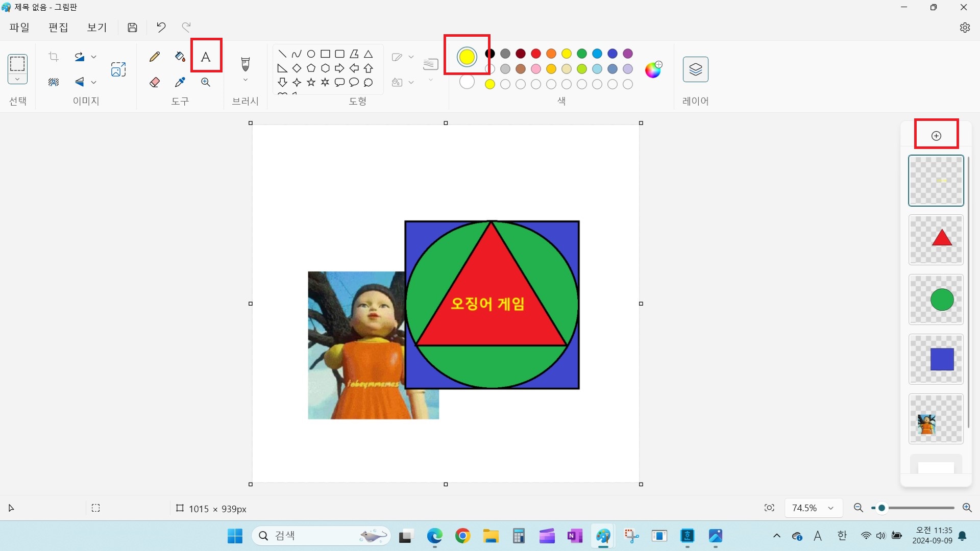Expand the shape outline dropdown
This screenshot has width=980, height=551.
411,57
